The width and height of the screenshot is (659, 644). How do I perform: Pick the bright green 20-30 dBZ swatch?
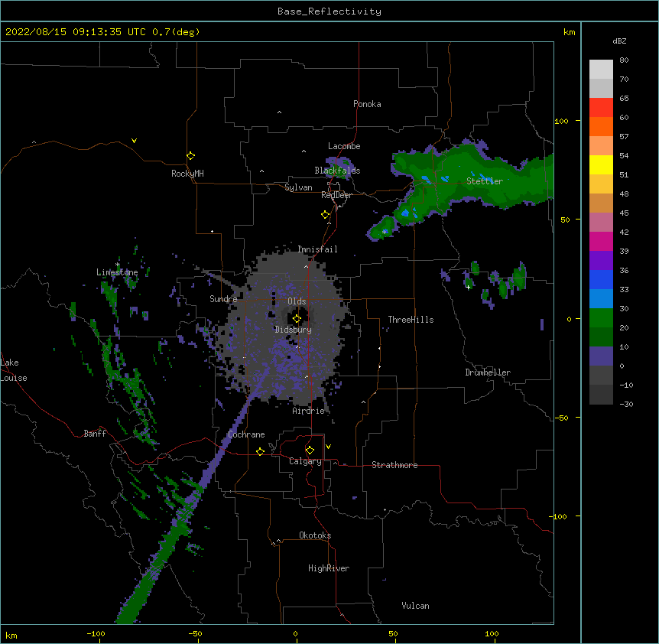[601, 318]
